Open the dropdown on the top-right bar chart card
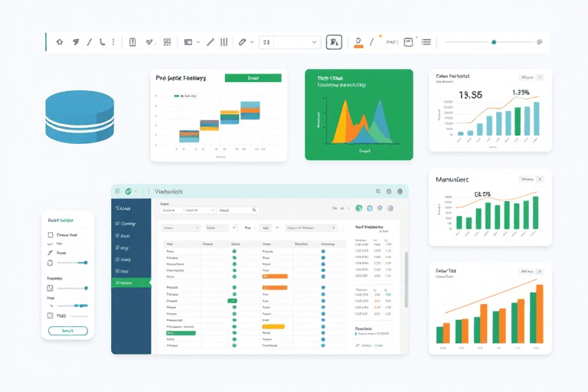Image resolution: width=588 pixels, height=392 pixels. (x=531, y=77)
